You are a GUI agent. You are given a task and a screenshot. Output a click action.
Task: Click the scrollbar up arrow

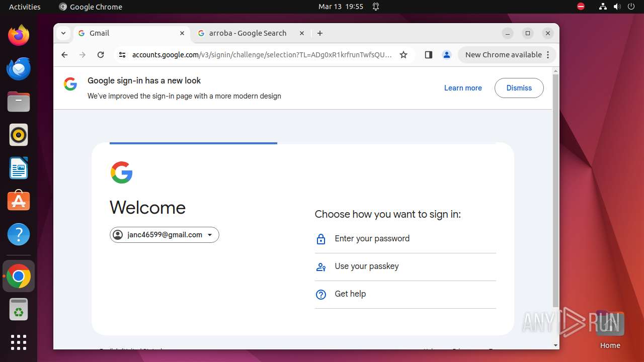click(x=555, y=70)
